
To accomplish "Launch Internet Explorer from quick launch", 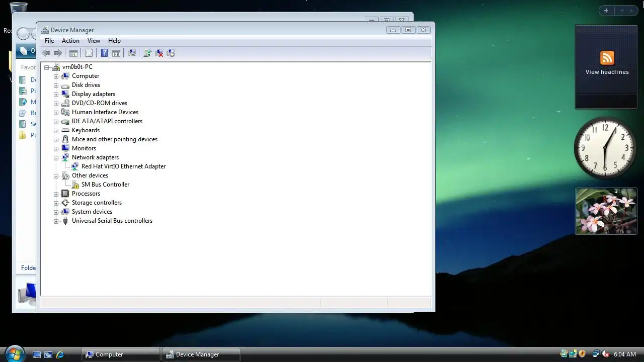I will 60,354.
